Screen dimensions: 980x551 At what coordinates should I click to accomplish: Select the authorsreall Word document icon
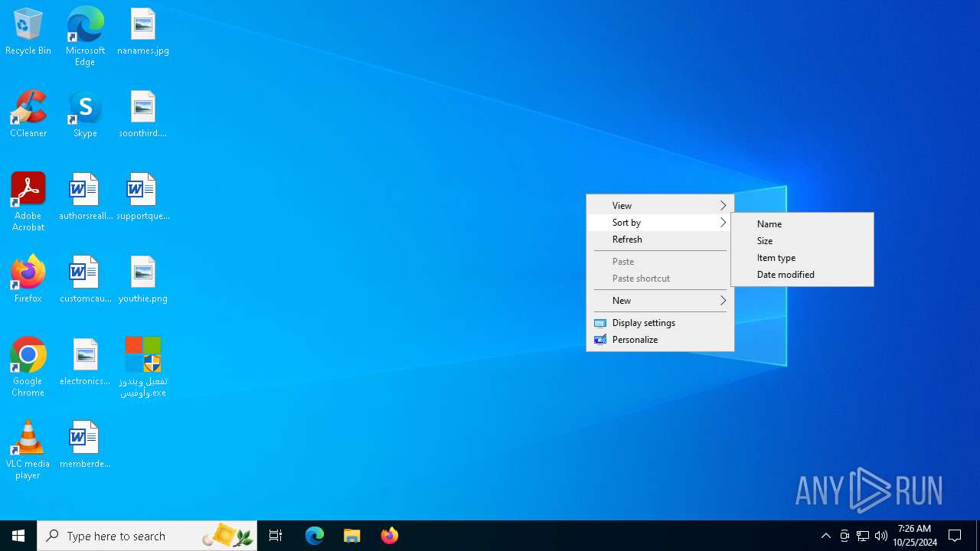85,197
